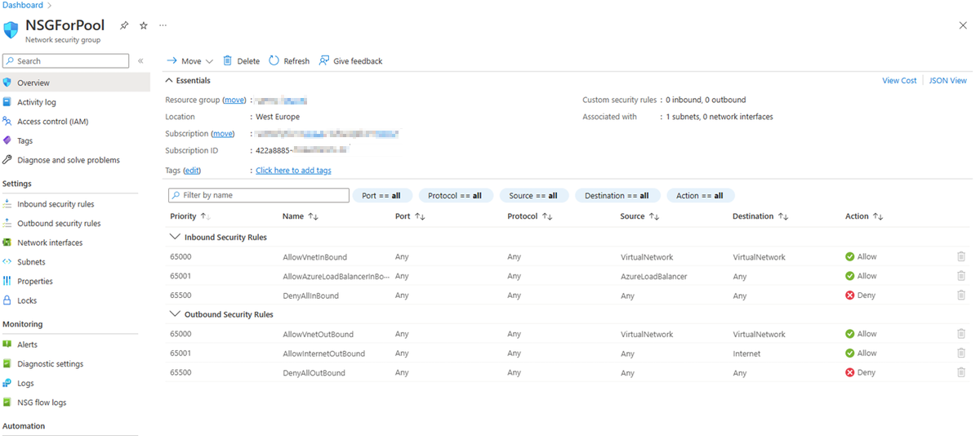Delete icon for AllowVnetInBound row
This screenshot has height=436, width=980.
[961, 256]
